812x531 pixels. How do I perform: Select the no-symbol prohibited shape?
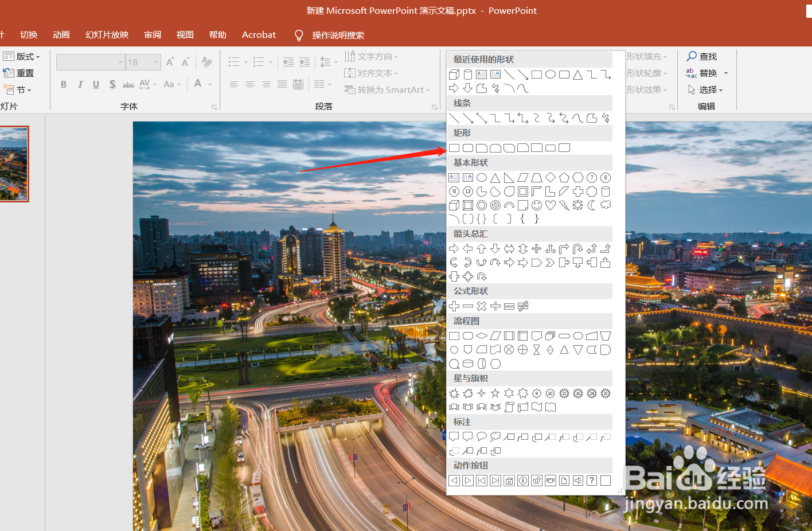tap(495, 205)
